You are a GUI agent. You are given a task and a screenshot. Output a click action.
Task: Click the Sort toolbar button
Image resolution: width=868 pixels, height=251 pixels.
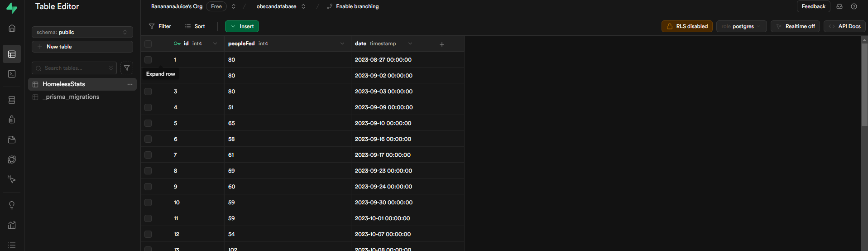tap(195, 26)
